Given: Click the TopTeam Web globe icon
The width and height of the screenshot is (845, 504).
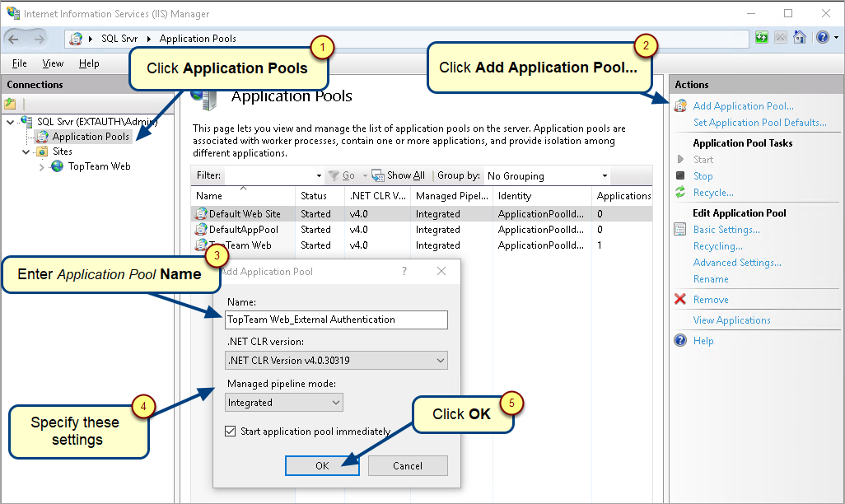Looking at the screenshot, I should (57, 166).
